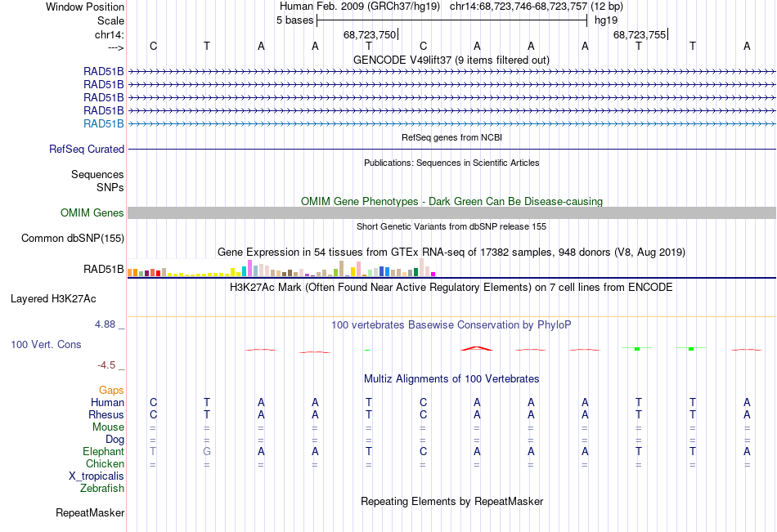Click the gray OMIM Genes item bar
This screenshot has width=777, height=532.
click(x=451, y=213)
